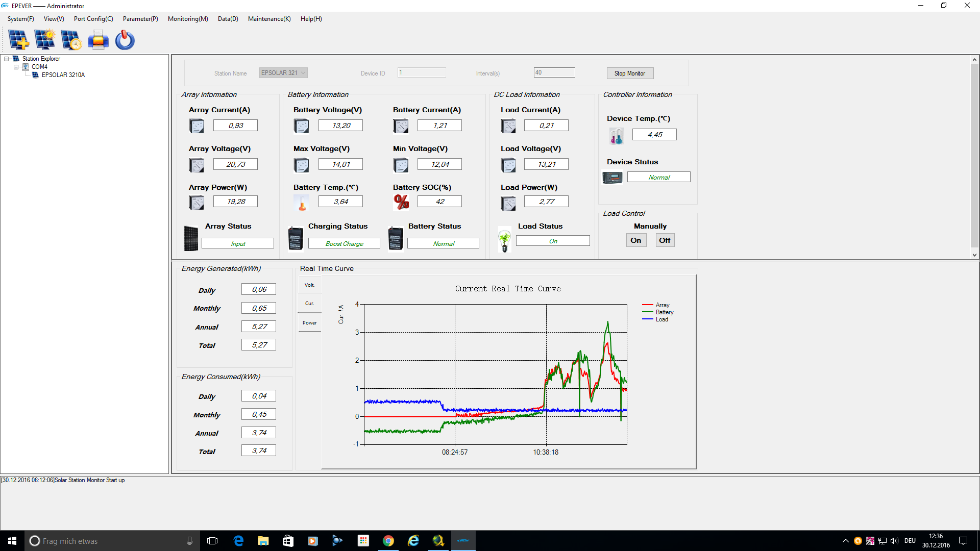Click the Battery SOC percent icon
The image size is (980, 551).
401,202
